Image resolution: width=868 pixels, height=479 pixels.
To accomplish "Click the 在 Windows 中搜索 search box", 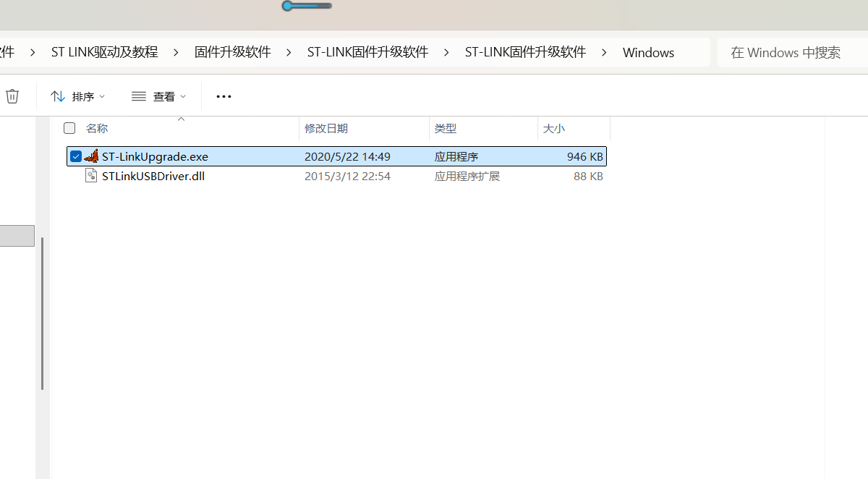I will [x=793, y=52].
